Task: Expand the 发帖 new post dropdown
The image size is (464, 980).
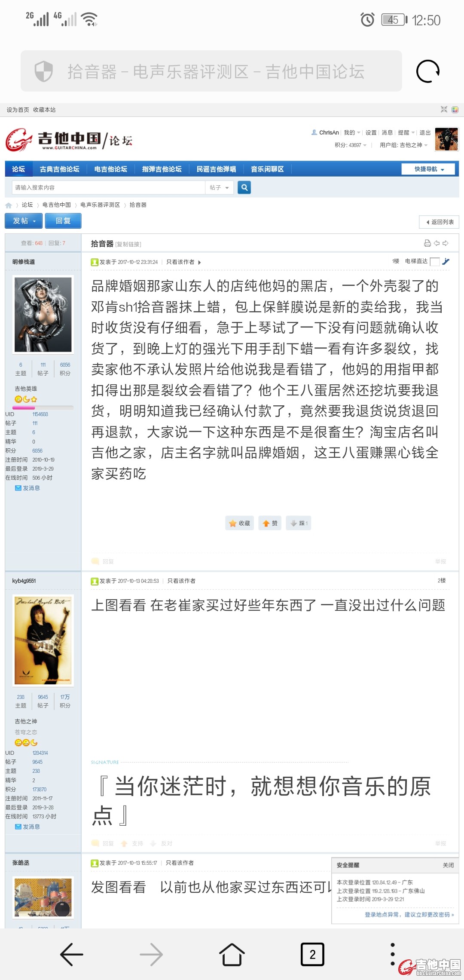Action: pyautogui.click(x=24, y=221)
